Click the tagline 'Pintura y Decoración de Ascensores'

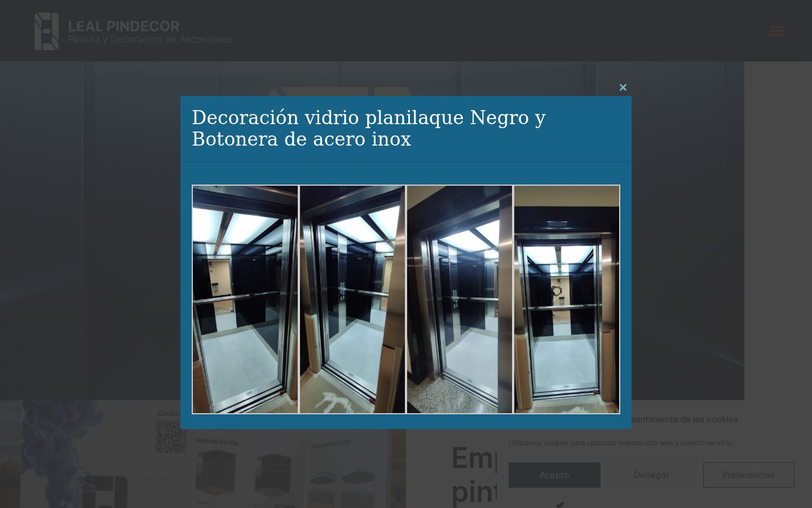point(150,40)
